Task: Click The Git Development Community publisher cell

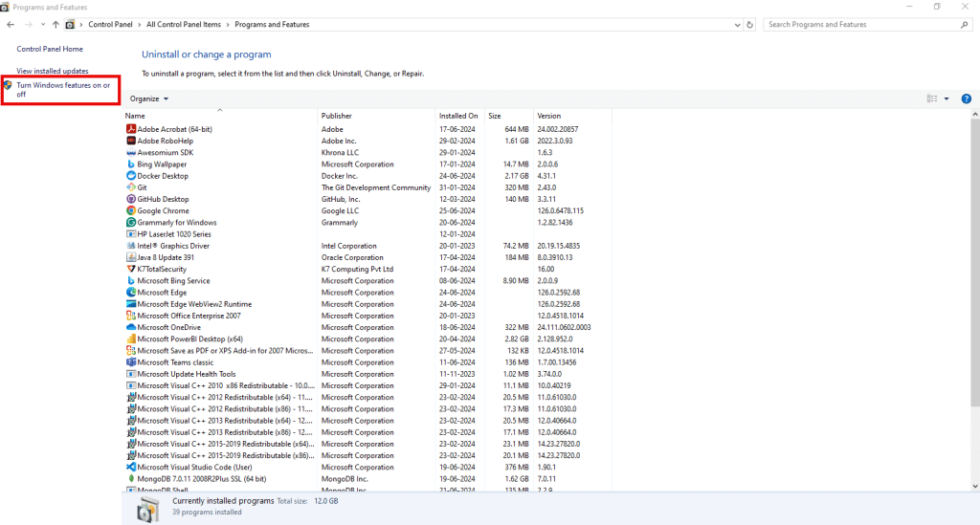Action: pyautogui.click(x=376, y=187)
